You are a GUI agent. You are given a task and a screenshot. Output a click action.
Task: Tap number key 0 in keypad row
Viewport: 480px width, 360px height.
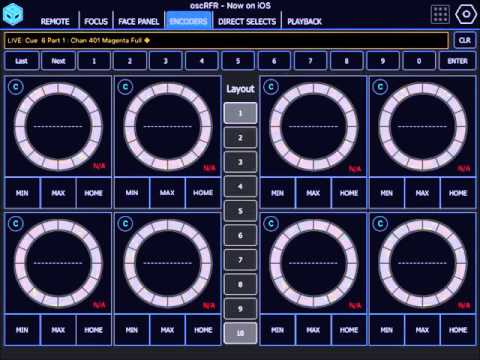[x=419, y=61]
